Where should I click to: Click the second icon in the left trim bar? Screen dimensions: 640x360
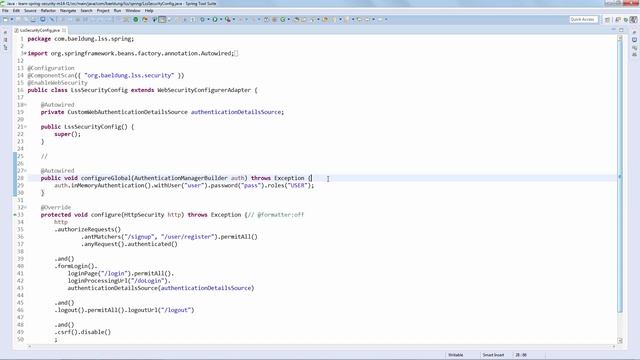[5, 40]
